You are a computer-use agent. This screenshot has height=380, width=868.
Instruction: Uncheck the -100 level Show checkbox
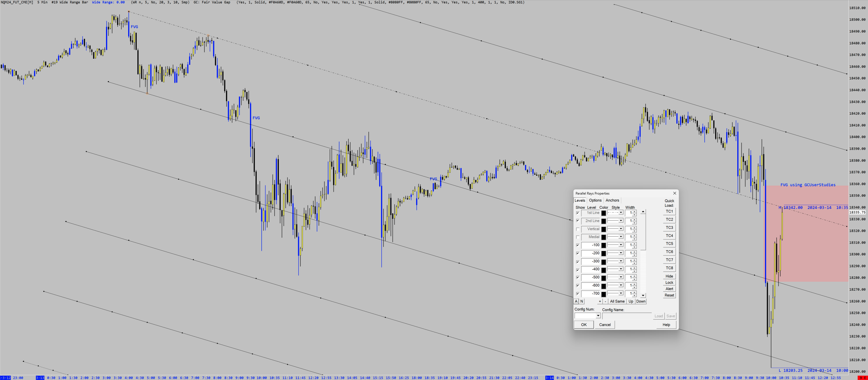click(578, 245)
